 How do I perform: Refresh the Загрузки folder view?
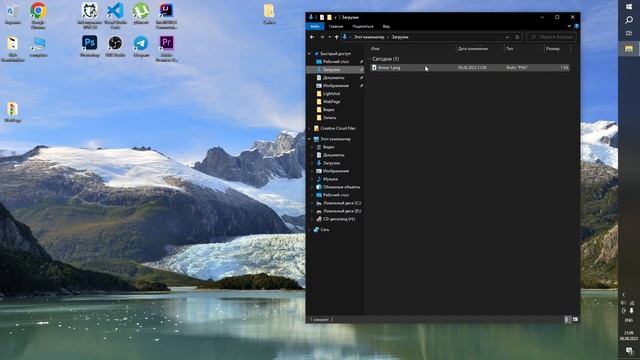tap(517, 37)
